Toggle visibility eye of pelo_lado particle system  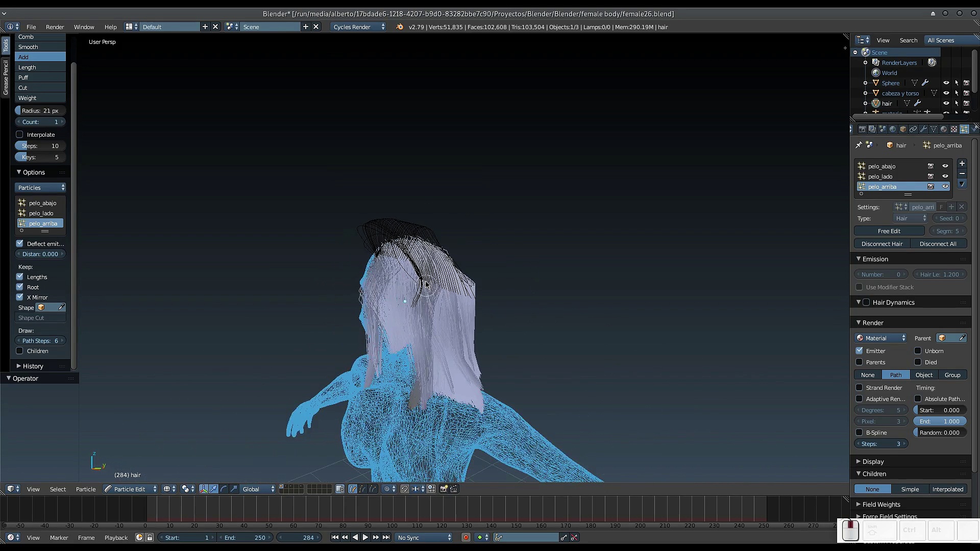click(x=945, y=177)
